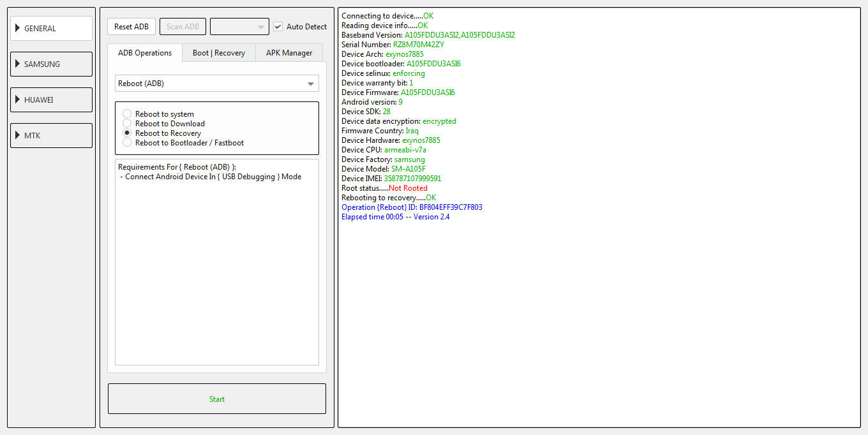The image size is (868, 435).
Task: Click the Reset ADB button
Action: [x=131, y=27]
